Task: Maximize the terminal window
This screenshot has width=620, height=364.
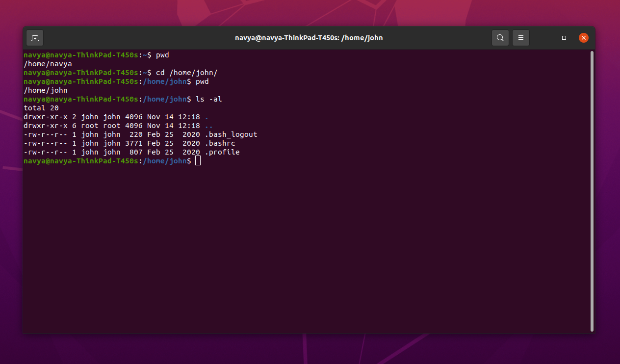Action: coord(564,37)
